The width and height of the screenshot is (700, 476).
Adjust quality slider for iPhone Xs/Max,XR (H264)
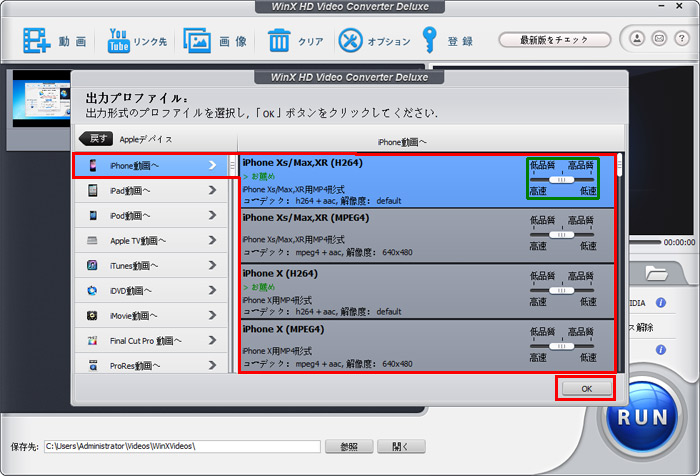[x=563, y=180]
